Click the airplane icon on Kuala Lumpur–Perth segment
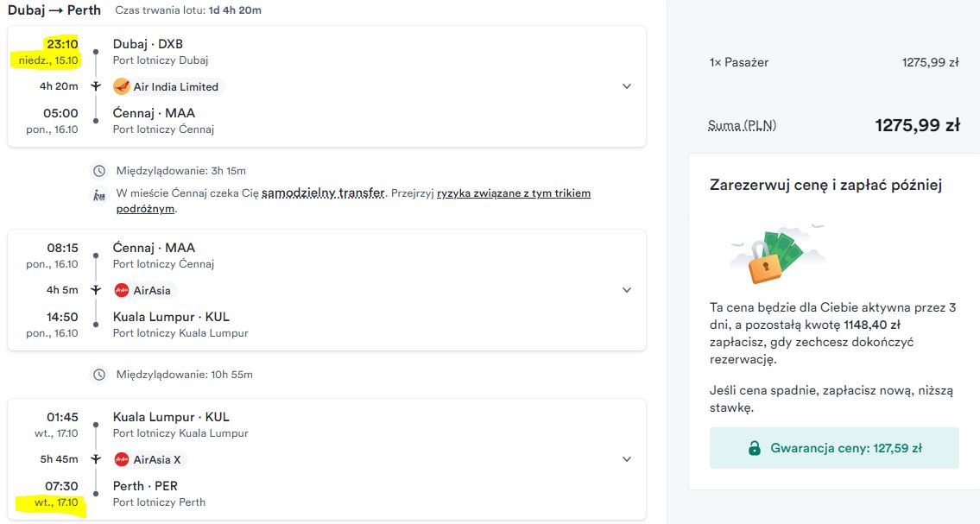 coord(96,459)
